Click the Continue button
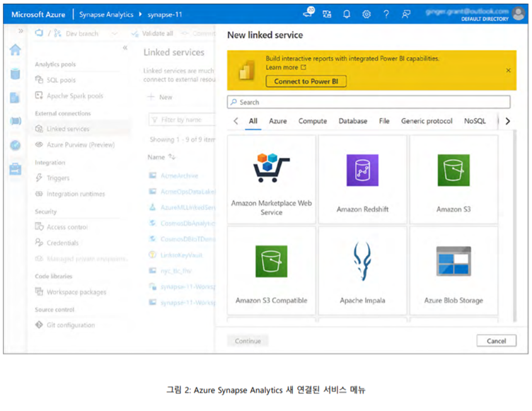Viewport: 532px width, 411px height. 248,341
